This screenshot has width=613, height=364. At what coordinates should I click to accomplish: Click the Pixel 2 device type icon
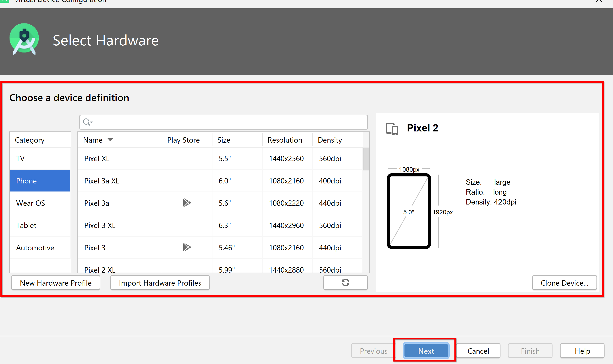point(392,129)
